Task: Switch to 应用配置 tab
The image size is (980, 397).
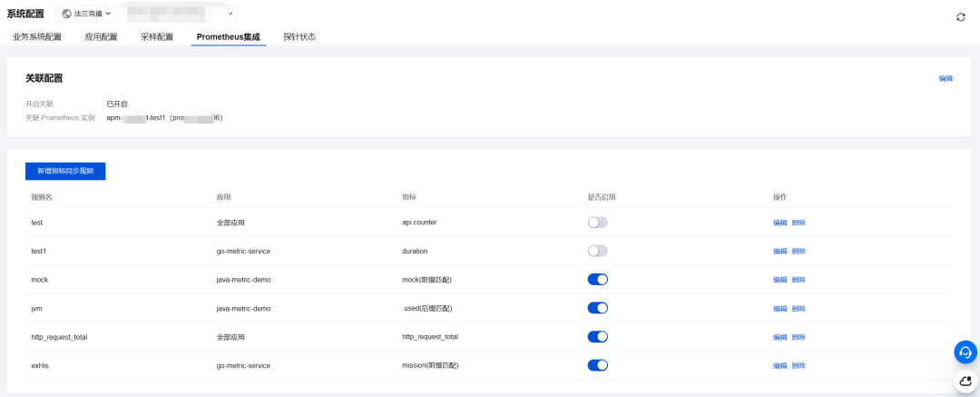Action: coord(102,37)
